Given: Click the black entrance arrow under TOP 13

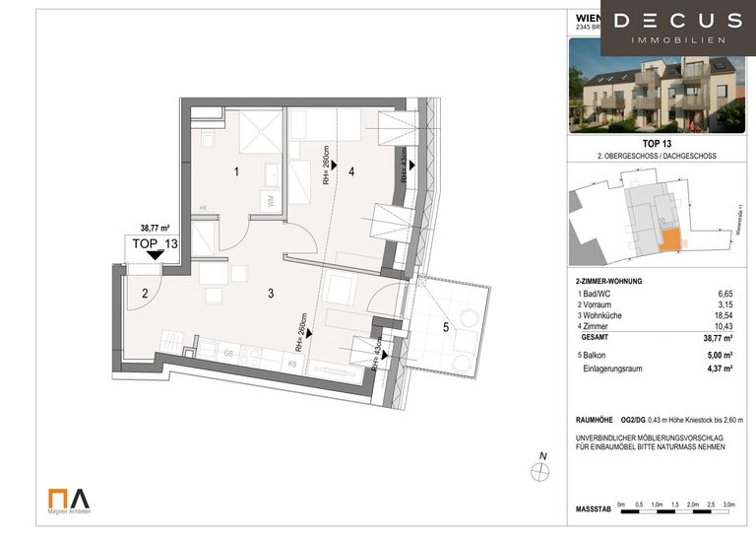Looking at the screenshot, I should click(154, 255).
